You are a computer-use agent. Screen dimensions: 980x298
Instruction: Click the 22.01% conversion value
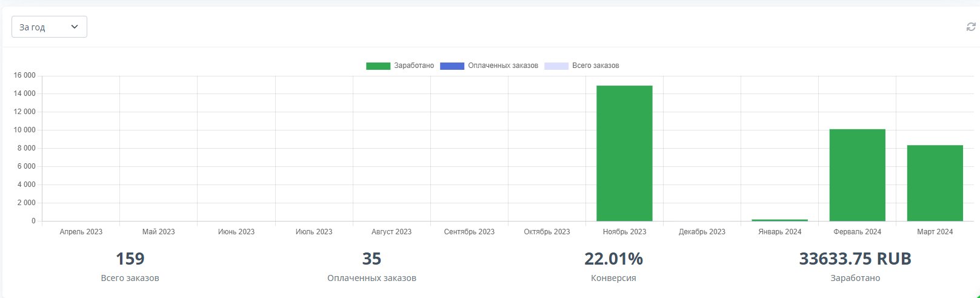[613, 259]
